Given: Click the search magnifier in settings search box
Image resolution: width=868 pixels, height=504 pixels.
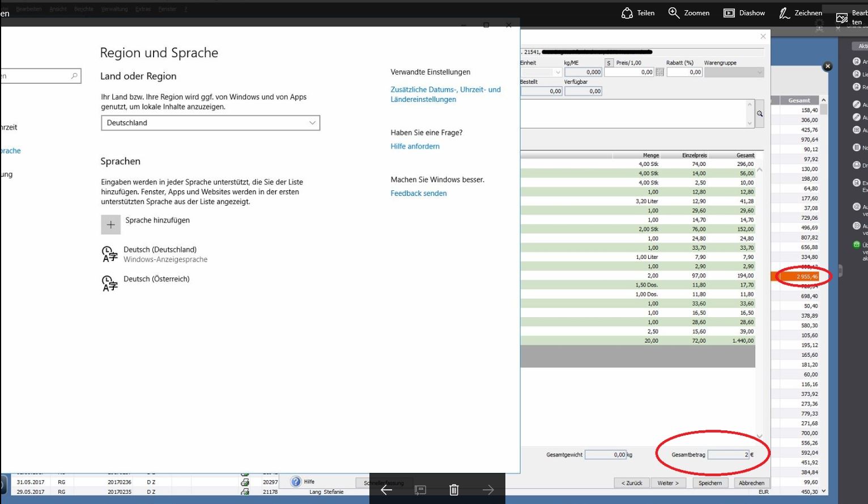Looking at the screenshot, I should tap(74, 76).
